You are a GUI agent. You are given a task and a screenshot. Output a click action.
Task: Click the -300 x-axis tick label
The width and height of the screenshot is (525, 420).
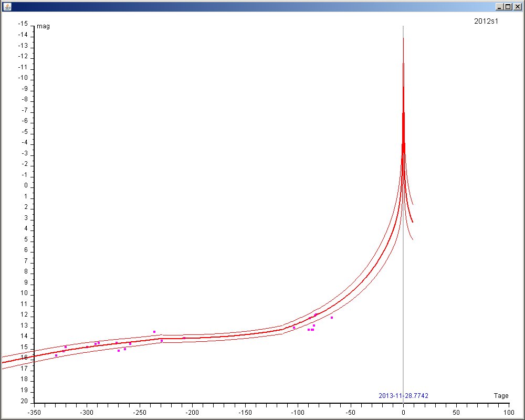(87, 413)
